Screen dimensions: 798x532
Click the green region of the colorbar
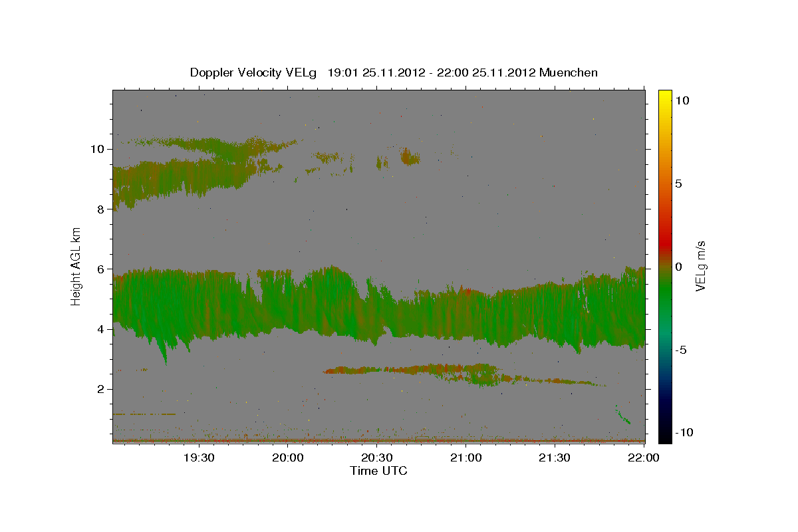click(665, 293)
